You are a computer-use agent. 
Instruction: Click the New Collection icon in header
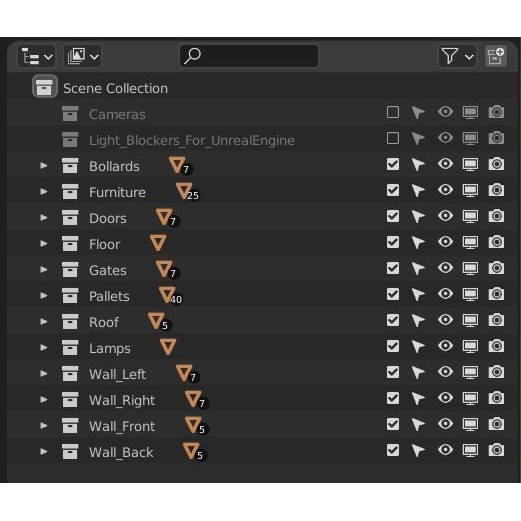(496, 56)
